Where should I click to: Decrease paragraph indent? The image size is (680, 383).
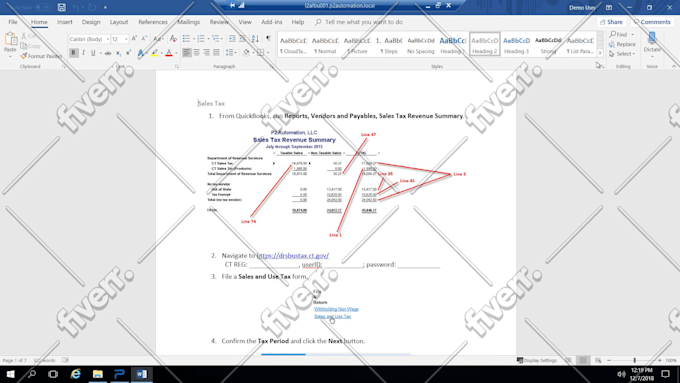232,39
